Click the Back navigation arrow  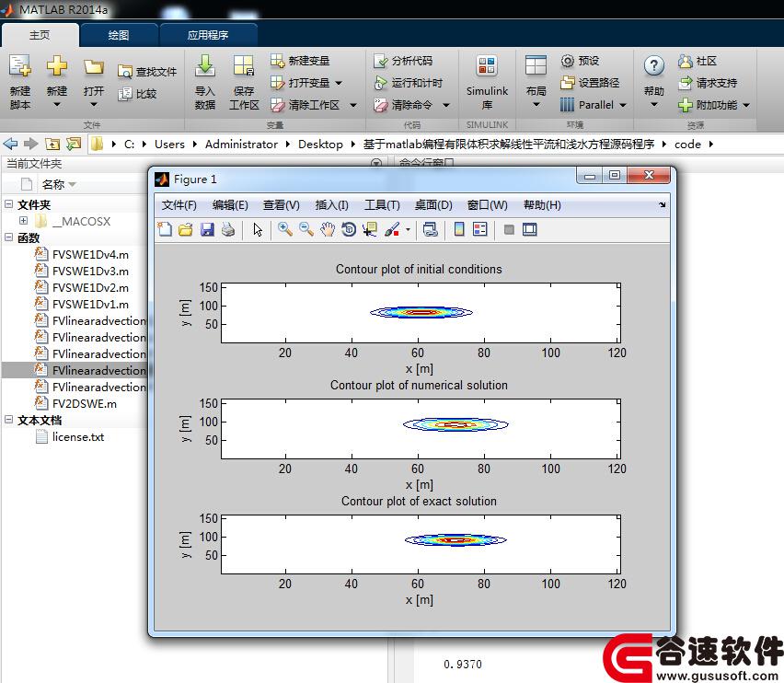[10, 144]
